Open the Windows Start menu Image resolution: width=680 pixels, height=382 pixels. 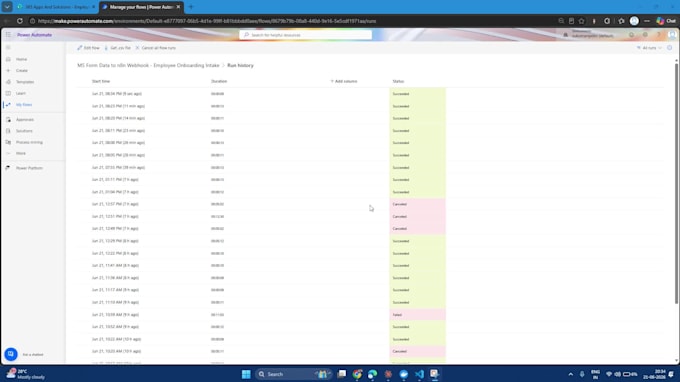click(246, 374)
